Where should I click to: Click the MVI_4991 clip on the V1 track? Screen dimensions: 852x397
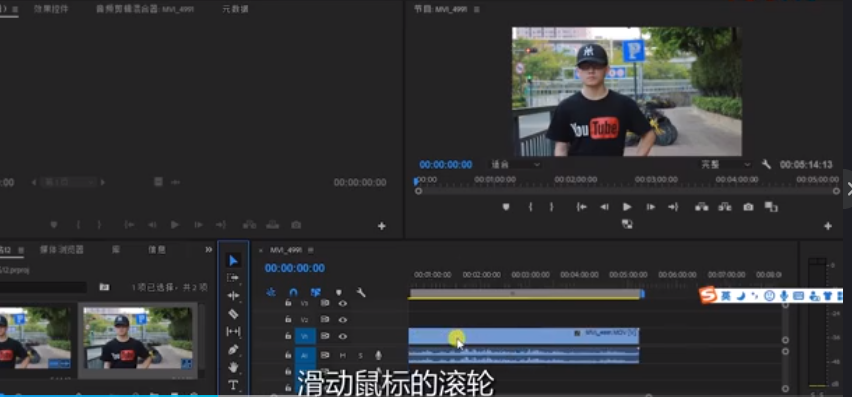click(524, 336)
